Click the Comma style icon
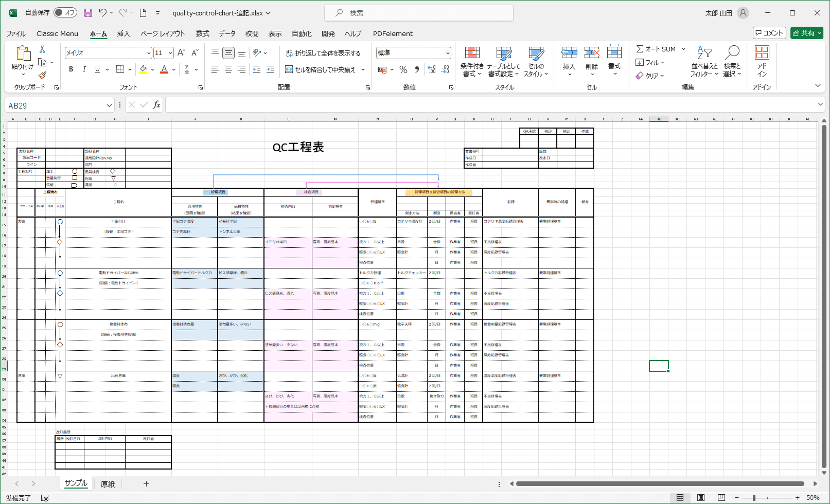 (x=416, y=69)
